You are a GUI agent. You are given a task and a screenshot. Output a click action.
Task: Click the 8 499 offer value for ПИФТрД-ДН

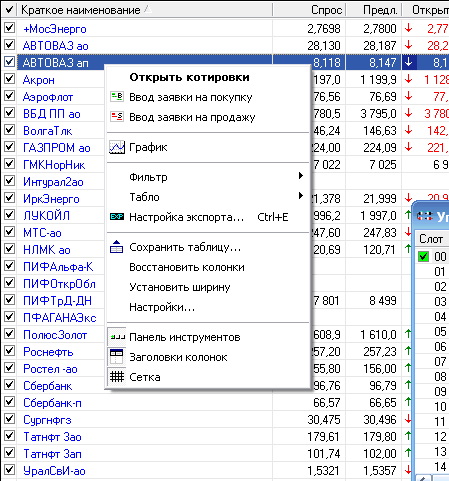point(383,301)
